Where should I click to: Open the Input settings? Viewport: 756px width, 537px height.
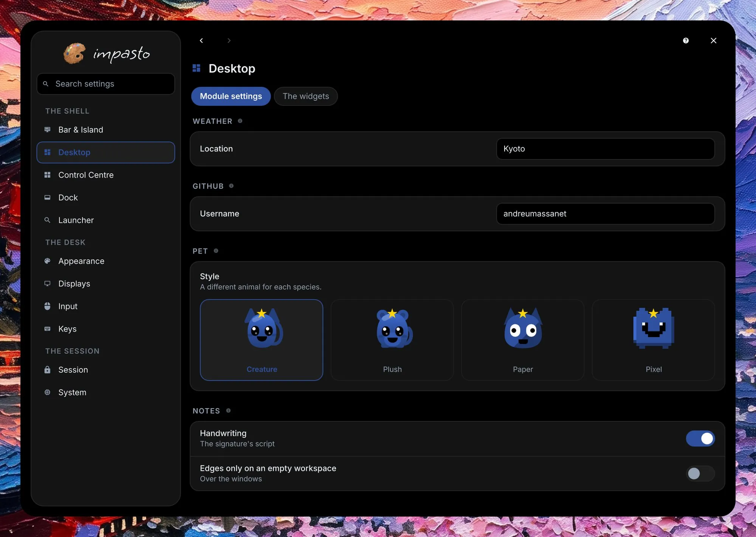pyautogui.click(x=106, y=306)
